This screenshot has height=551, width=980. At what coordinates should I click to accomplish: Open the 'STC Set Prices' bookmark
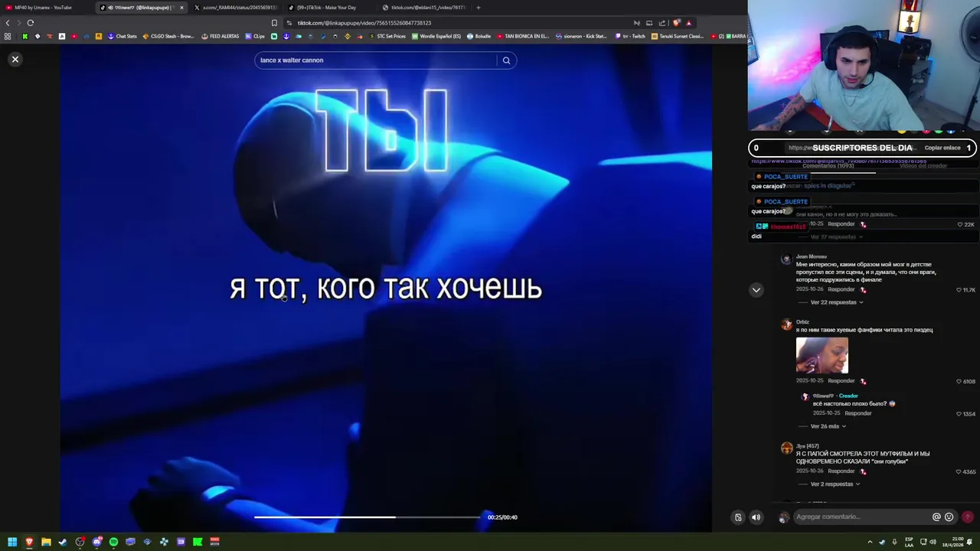click(387, 36)
